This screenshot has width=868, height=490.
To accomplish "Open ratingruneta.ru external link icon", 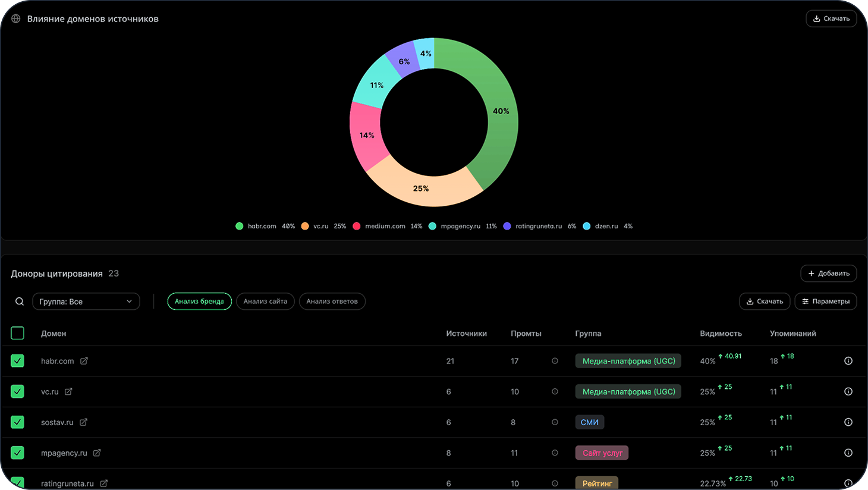I will (x=104, y=483).
